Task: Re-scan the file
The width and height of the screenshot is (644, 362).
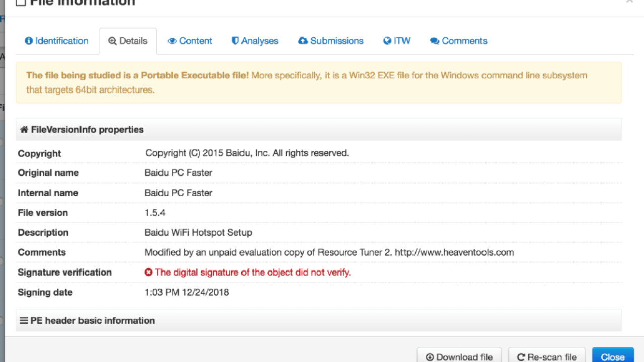Action: [x=547, y=356]
